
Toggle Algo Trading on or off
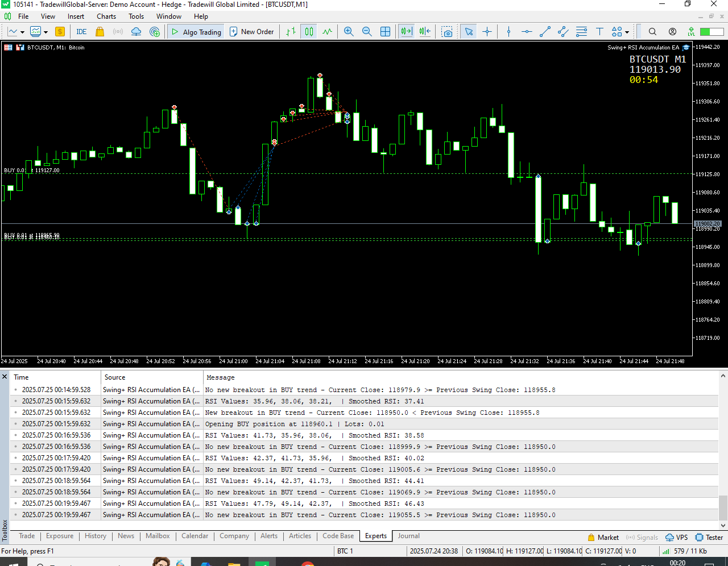click(x=196, y=32)
